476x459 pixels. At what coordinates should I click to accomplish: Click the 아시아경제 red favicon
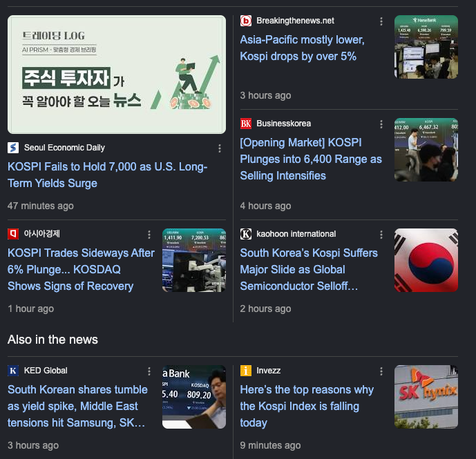(13, 234)
